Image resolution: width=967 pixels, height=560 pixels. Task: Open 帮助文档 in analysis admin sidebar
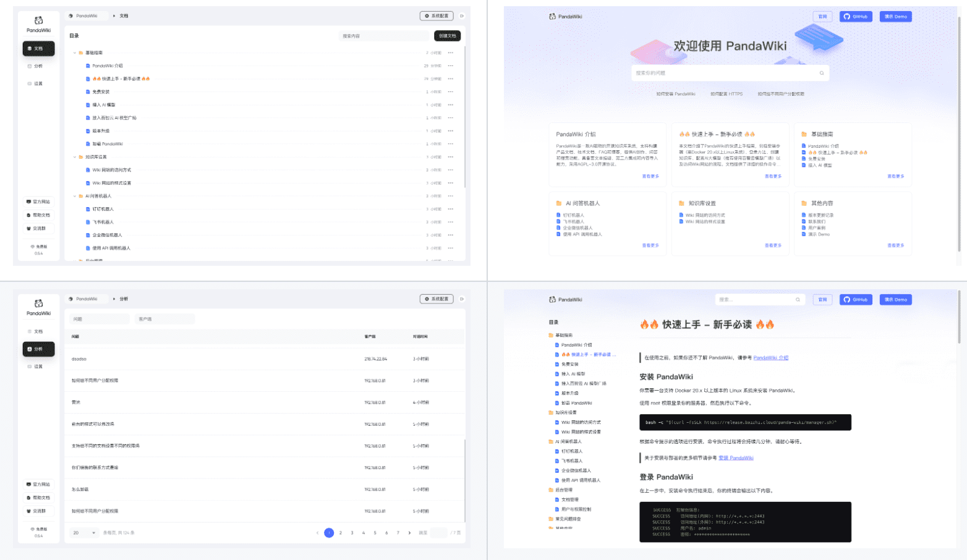coord(38,498)
